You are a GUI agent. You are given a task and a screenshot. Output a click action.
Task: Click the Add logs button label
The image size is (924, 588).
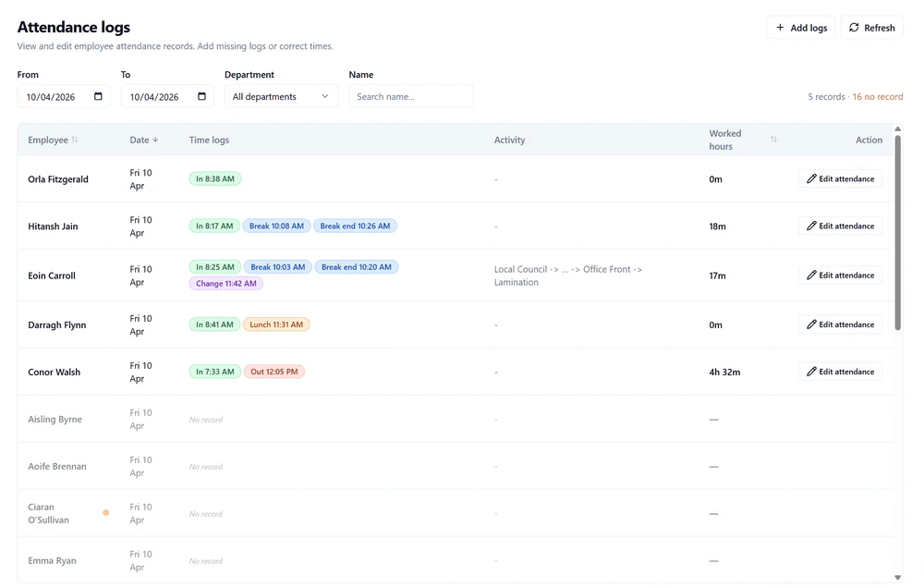point(808,28)
